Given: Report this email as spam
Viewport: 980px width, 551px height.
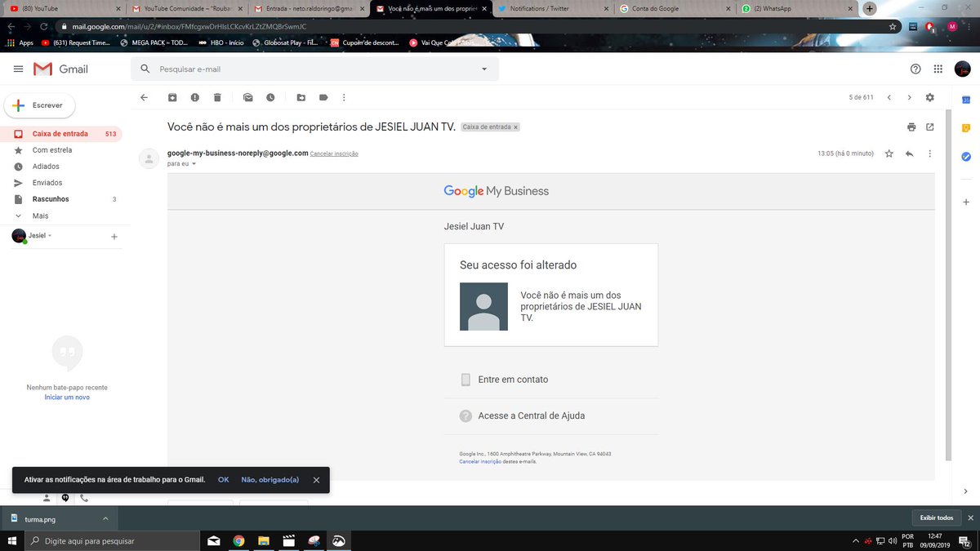Looking at the screenshot, I should [194, 97].
